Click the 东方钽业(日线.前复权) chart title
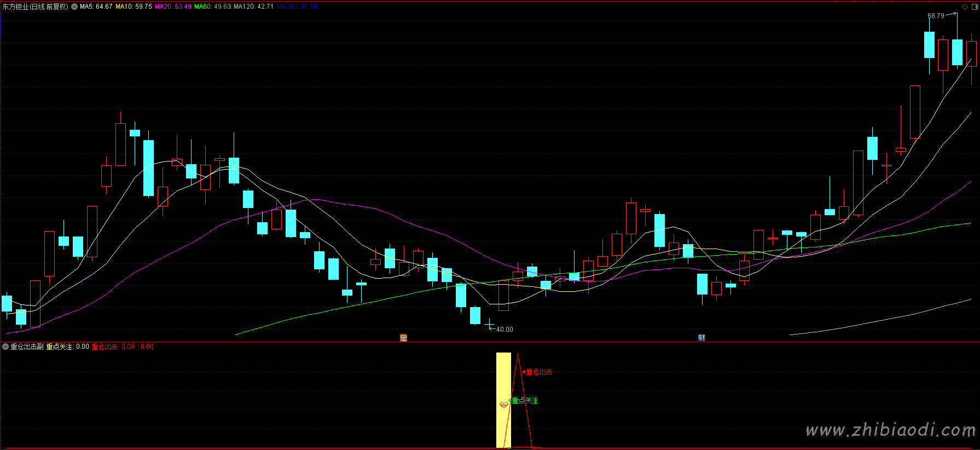980x450 pixels. [36, 7]
